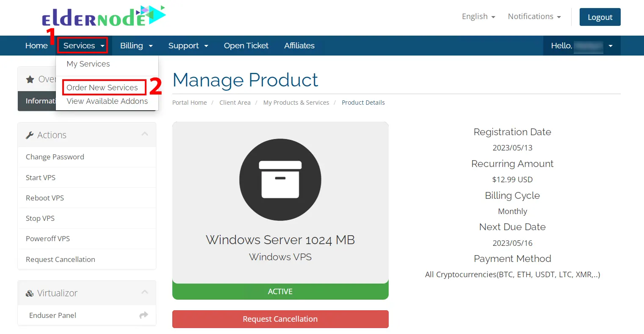Click the wrench icon beside Actions
The image size is (644, 334).
click(x=30, y=135)
